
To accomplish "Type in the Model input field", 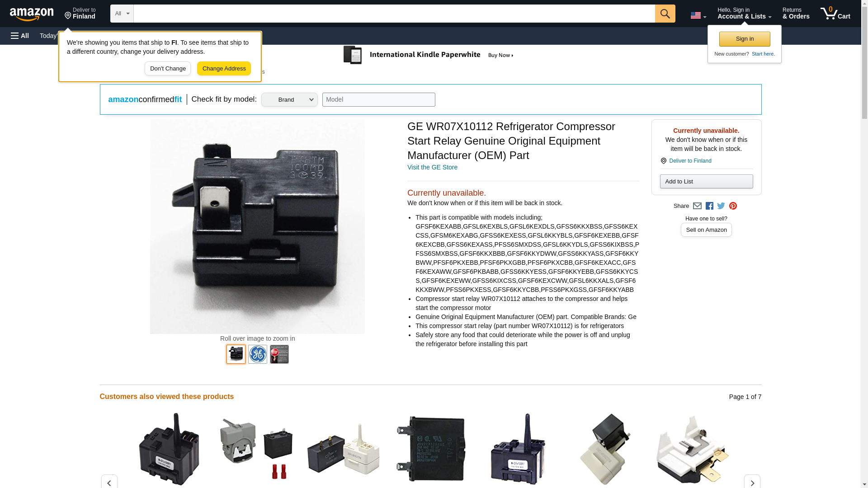I will tap(378, 100).
